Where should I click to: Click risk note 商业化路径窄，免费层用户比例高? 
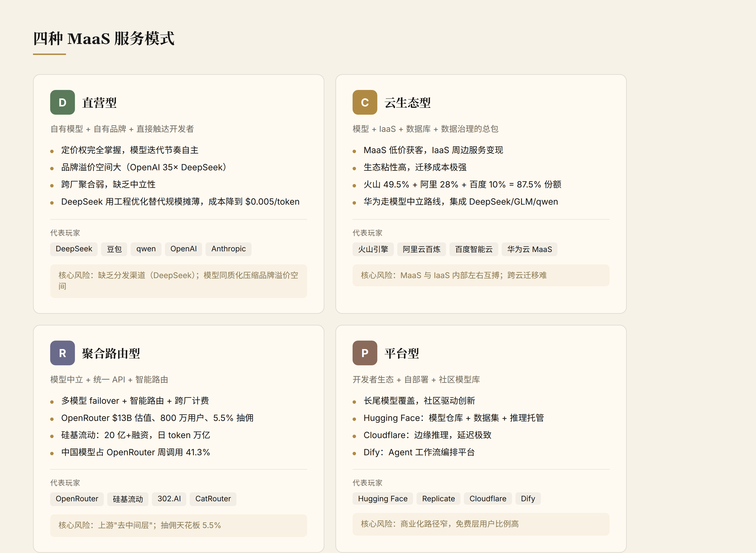tap(481, 524)
